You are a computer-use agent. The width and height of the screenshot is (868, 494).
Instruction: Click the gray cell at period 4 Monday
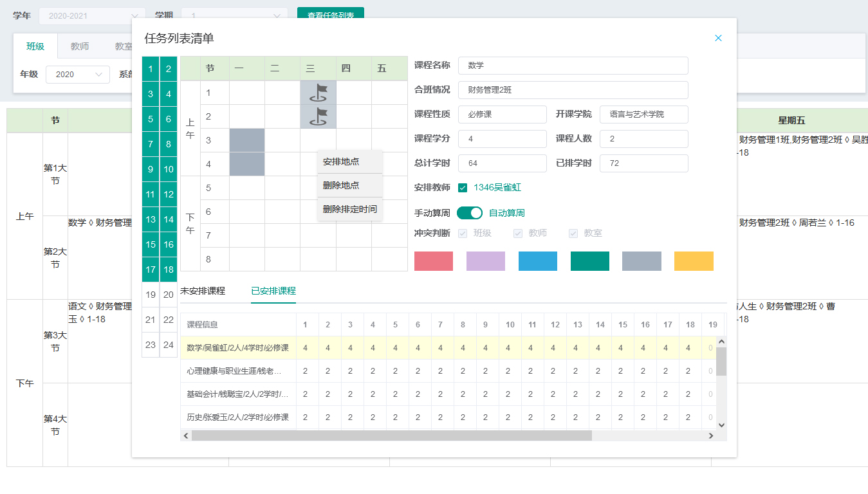[247, 164]
